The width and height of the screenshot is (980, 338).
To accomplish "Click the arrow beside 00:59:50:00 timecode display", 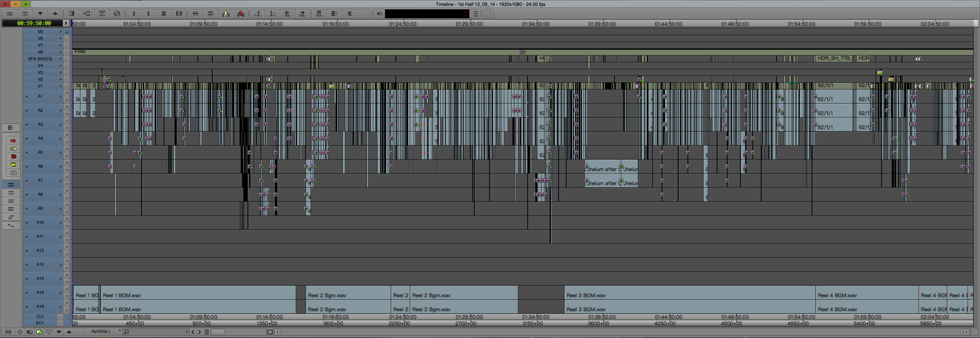I will (66, 23).
